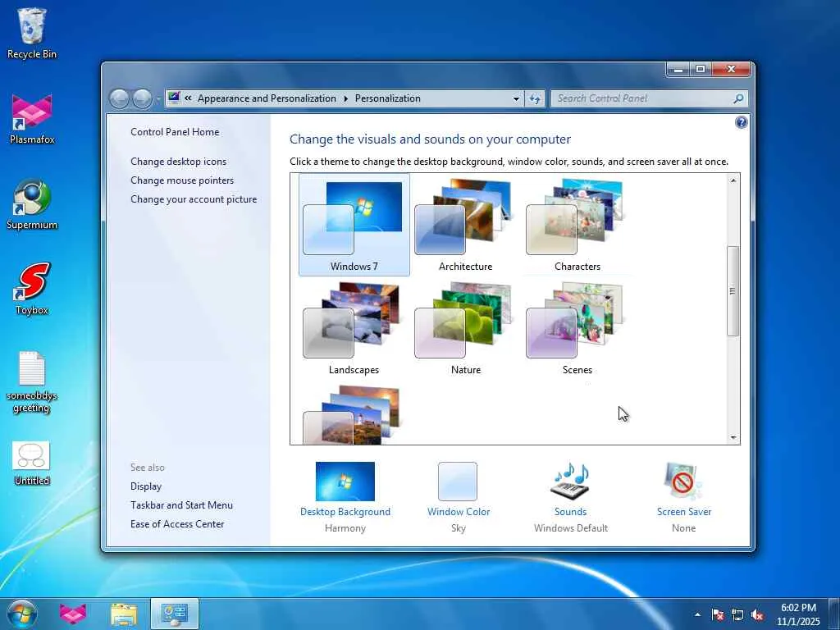Viewport: 840px width, 630px height.
Task: Open the Display link under See also
Action: pos(146,486)
